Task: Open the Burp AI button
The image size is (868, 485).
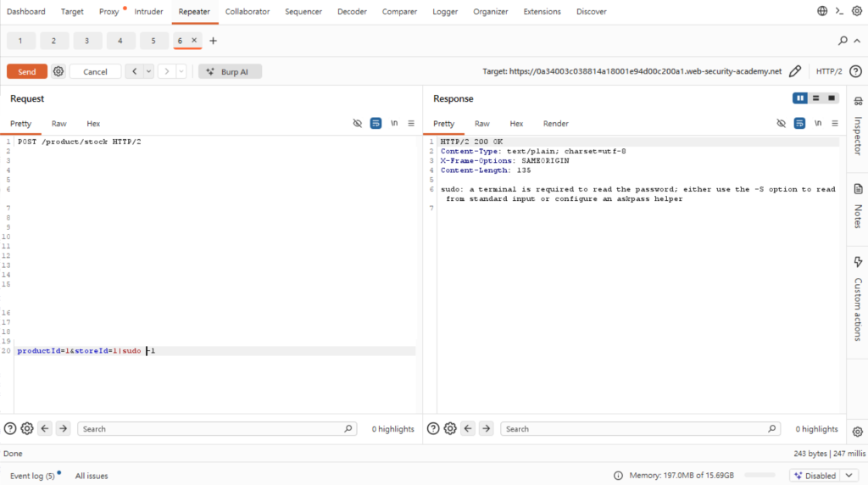Action: pos(230,71)
